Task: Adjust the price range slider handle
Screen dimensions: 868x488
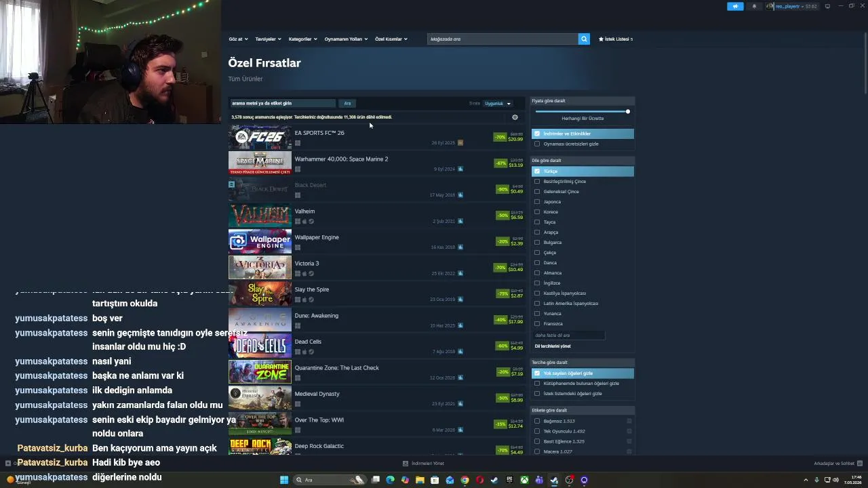Action: click(628, 111)
